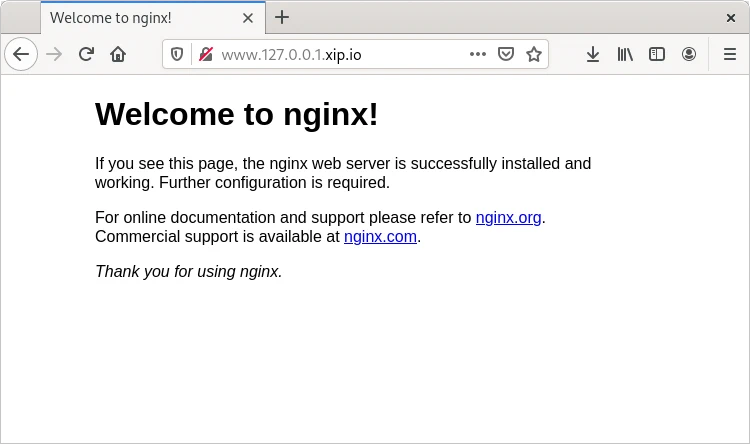Open the downloads panel
Viewport: 750px width, 444px height.
(593, 55)
